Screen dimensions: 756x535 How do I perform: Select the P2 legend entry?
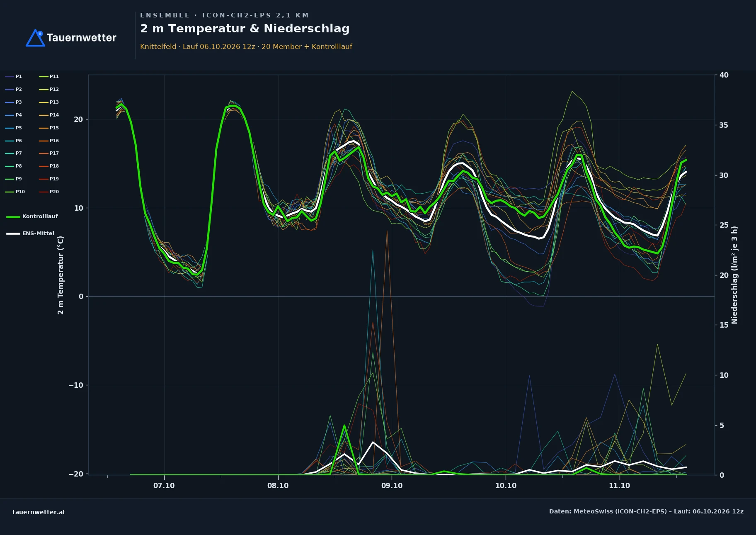click(x=14, y=90)
